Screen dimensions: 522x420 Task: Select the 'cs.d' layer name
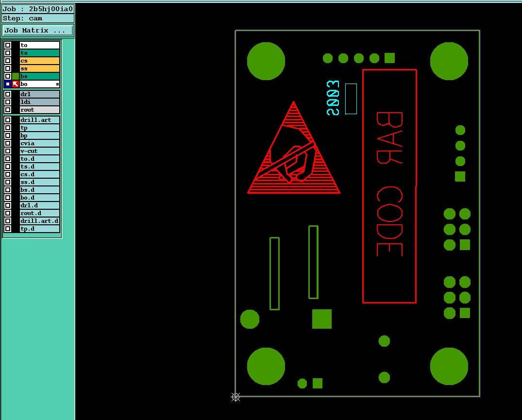tap(40, 174)
